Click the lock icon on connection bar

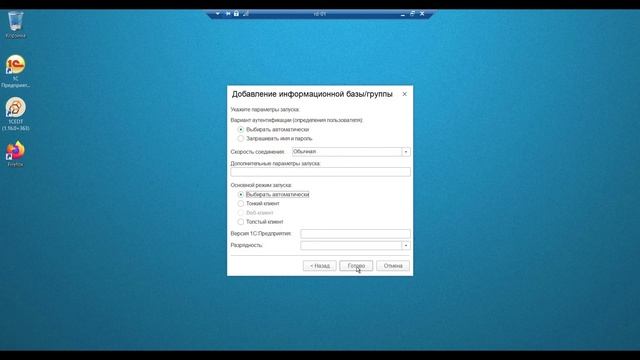tap(236, 13)
